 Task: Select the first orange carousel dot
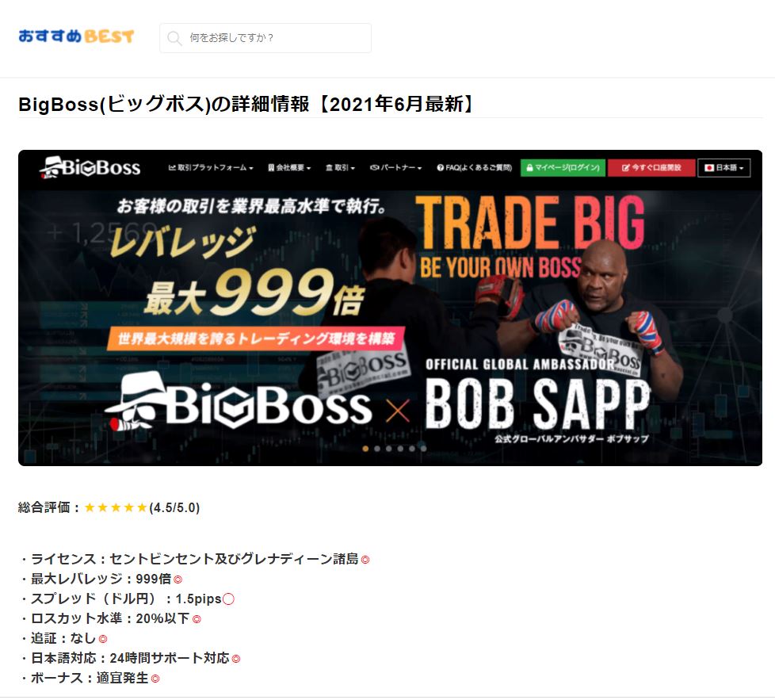pyautogui.click(x=365, y=449)
